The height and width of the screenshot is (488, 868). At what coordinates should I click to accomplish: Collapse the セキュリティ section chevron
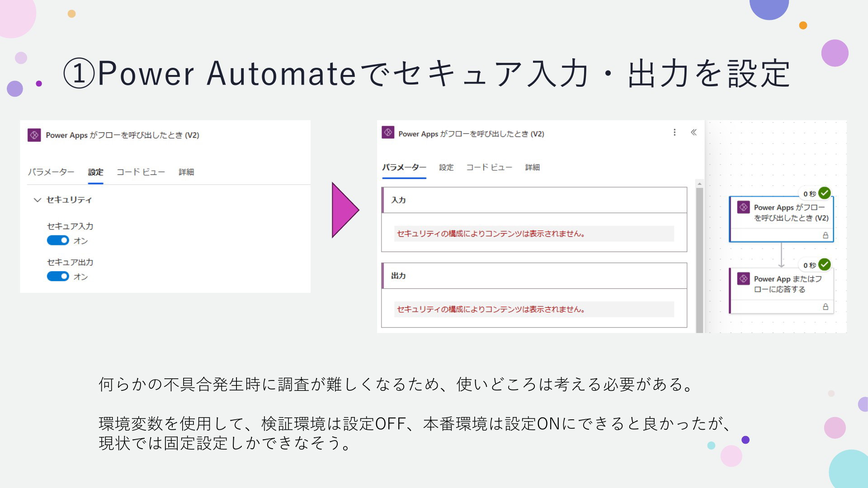click(x=38, y=200)
